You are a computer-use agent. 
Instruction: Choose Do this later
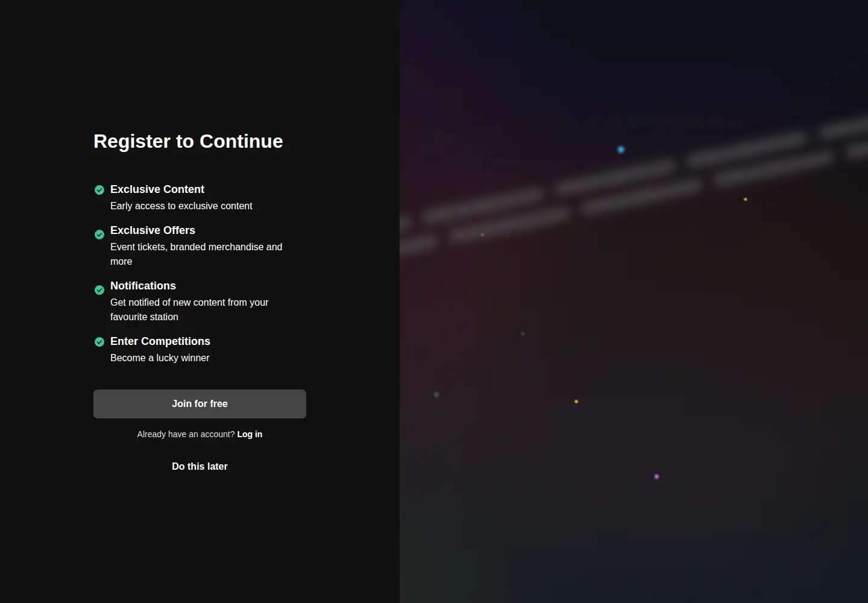pos(200,466)
